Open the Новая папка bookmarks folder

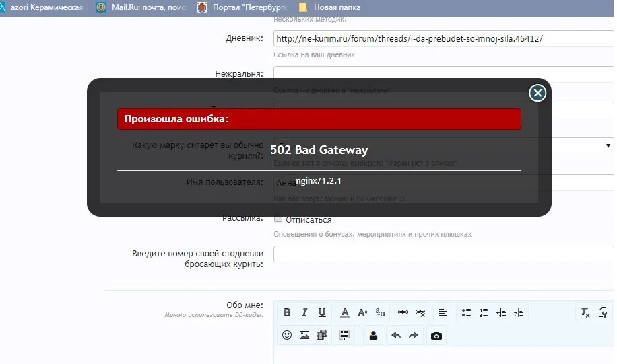(330, 7)
